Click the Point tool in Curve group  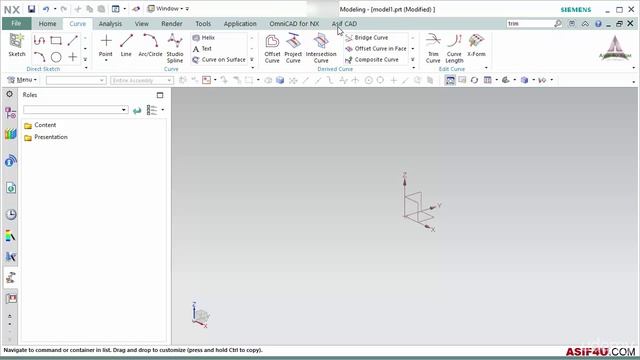tap(106, 45)
